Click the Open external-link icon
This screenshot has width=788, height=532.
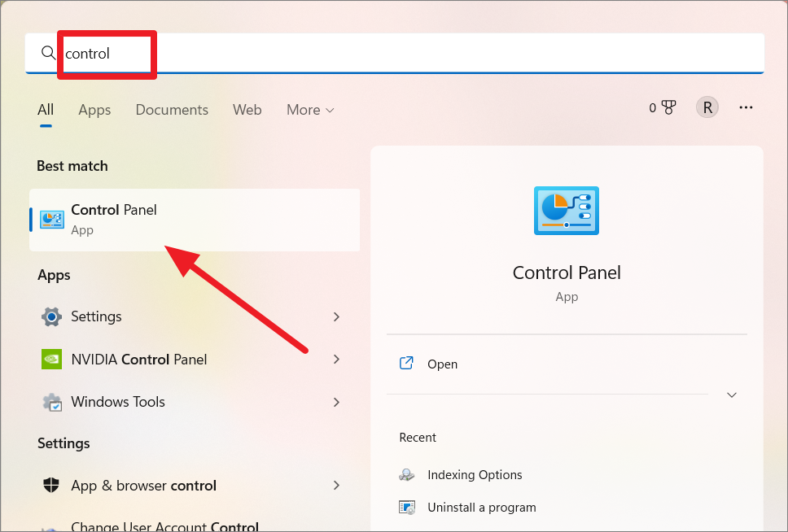pos(406,363)
